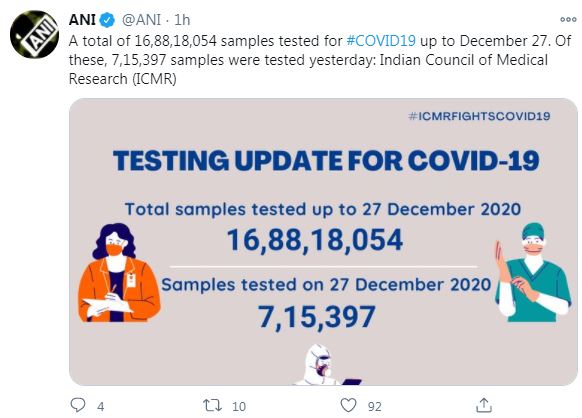Retweet this ANI post

point(212,405)
